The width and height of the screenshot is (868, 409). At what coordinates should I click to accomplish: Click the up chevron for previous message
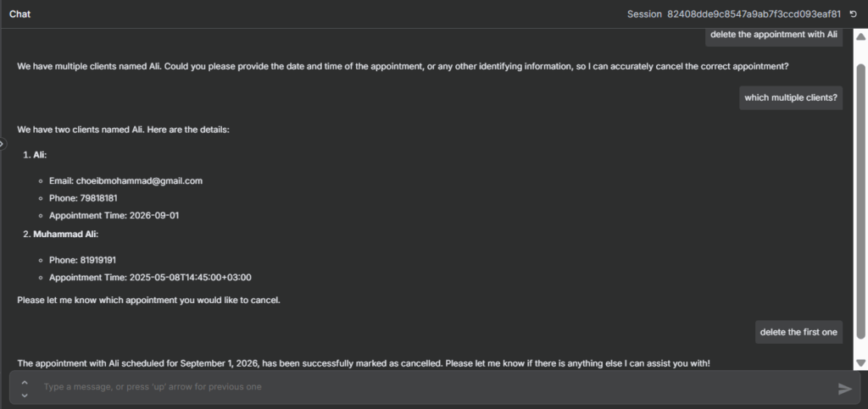click(x=25, y=382)
